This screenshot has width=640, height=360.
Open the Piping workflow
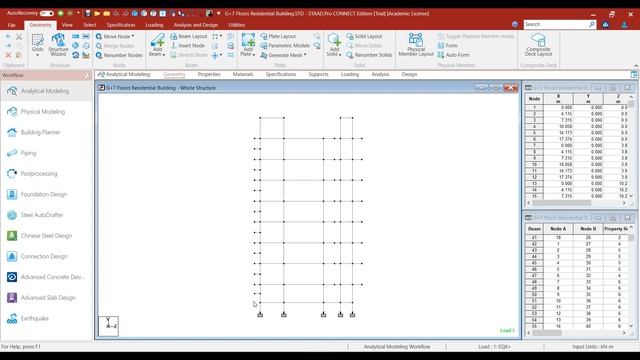46,153
